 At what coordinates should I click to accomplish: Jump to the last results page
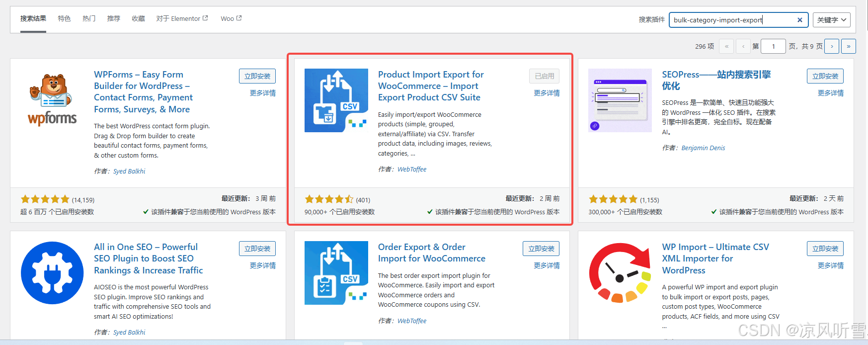click(x=849, y=46)
